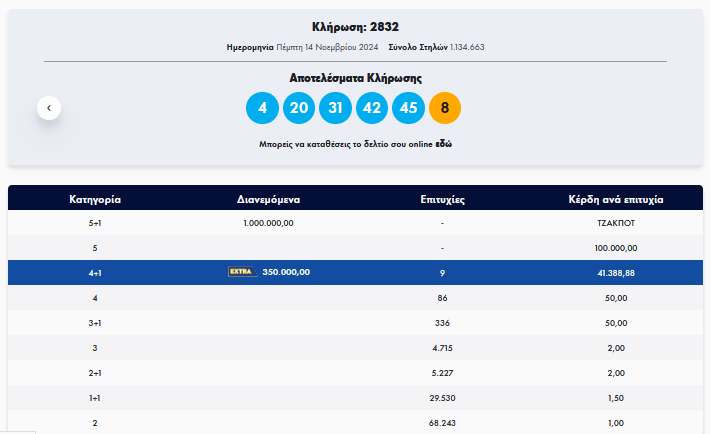Click the highlighted 4+1 category row

tap(95, 272)
